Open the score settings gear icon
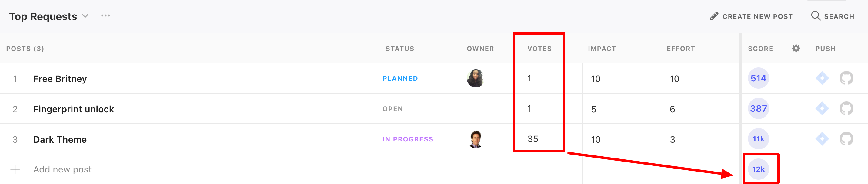Image resolution: width=868 pixels, height=184 pixels. pyautogui.click(x=796, y=48)
